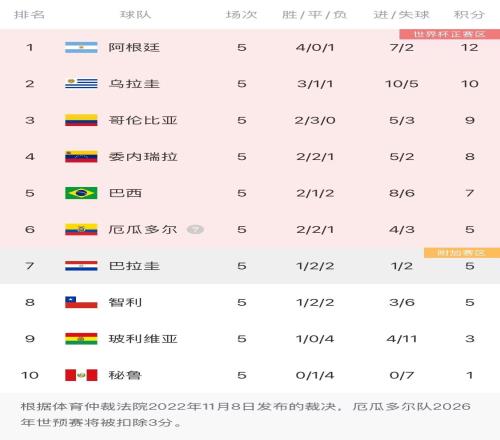Screen dimensions: 500x440
Task: Open team 秘鲁 name link
Action: pyautogui.click(x=125, y=375)
